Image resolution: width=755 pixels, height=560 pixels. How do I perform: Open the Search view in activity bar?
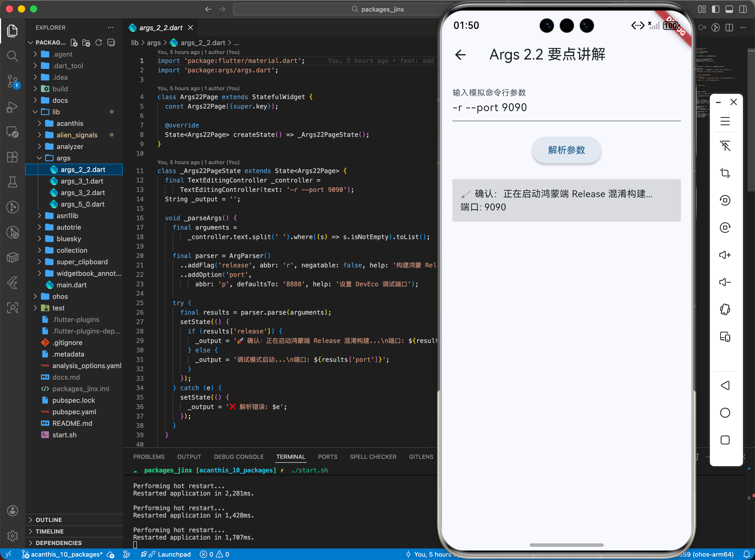[x=13, y=56]
